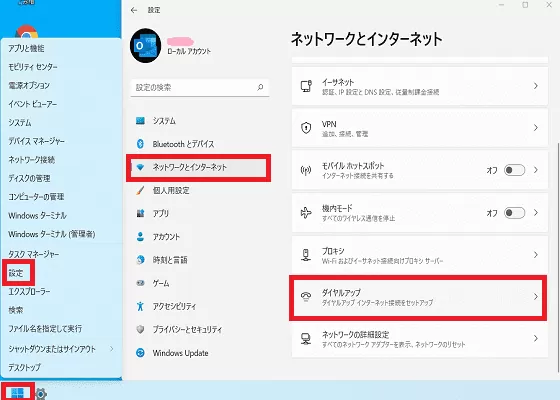Select アプリと機能 in the context menu
Screen dimensions: 560x400
[26, 48]
